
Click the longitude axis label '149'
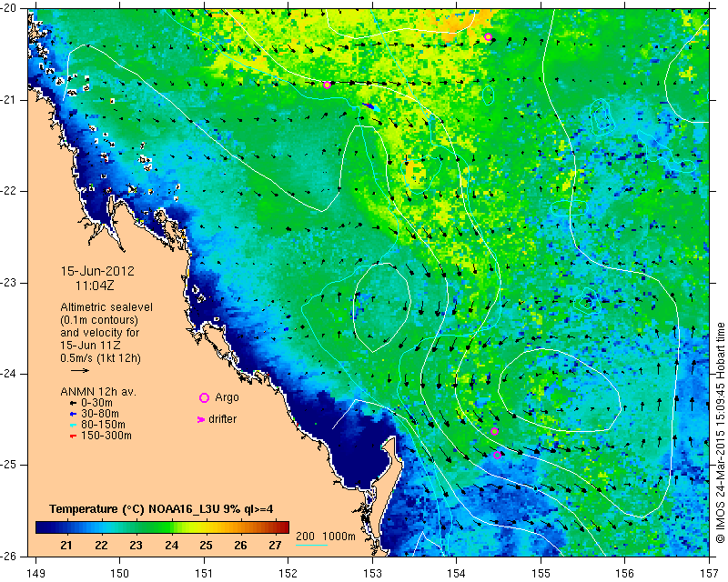coord(35,574)
